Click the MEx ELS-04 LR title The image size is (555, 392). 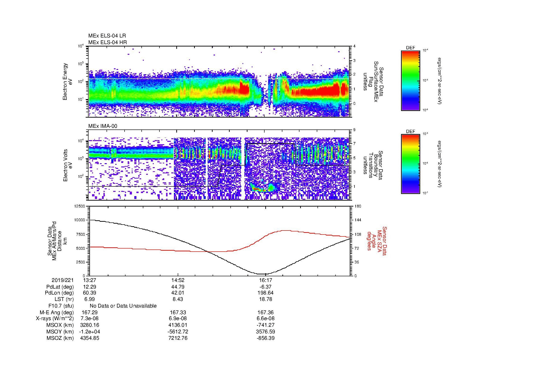tap(107, 36)
